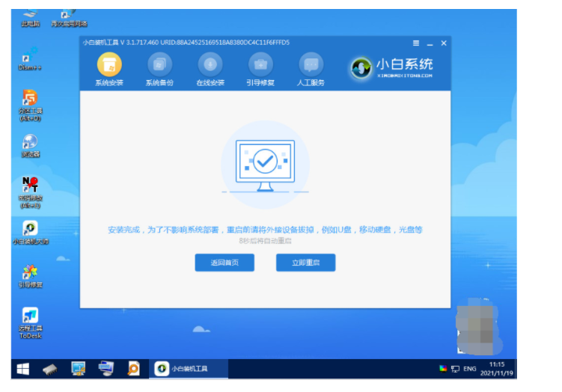Click the 安装完成 message text
562x392 pixels.
[x=265, y=230]
